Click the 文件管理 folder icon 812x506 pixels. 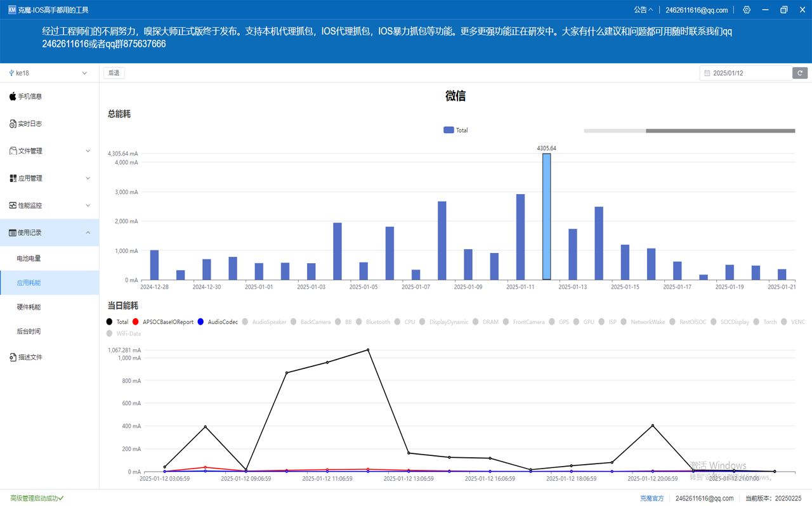(13, 151)
